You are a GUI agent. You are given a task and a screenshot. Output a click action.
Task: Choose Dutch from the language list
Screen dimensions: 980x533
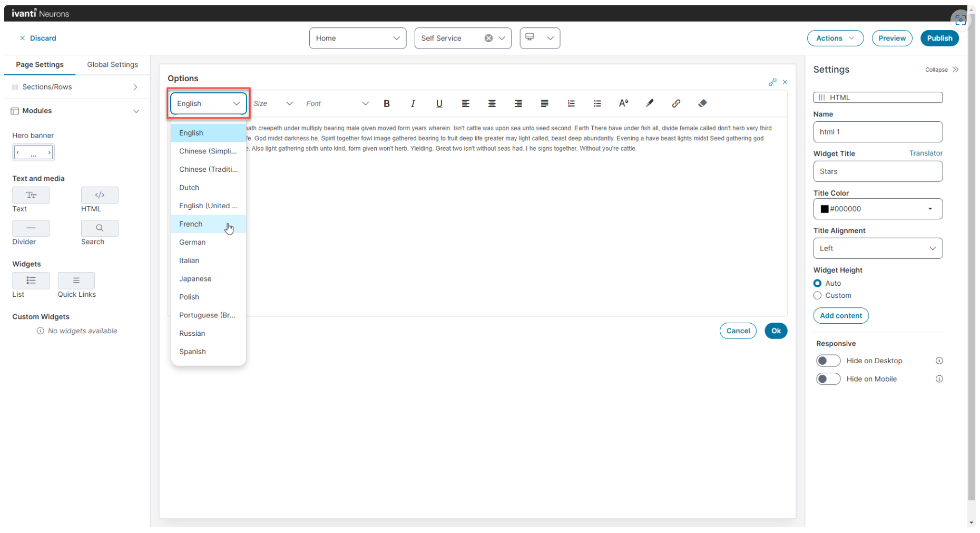209,188
